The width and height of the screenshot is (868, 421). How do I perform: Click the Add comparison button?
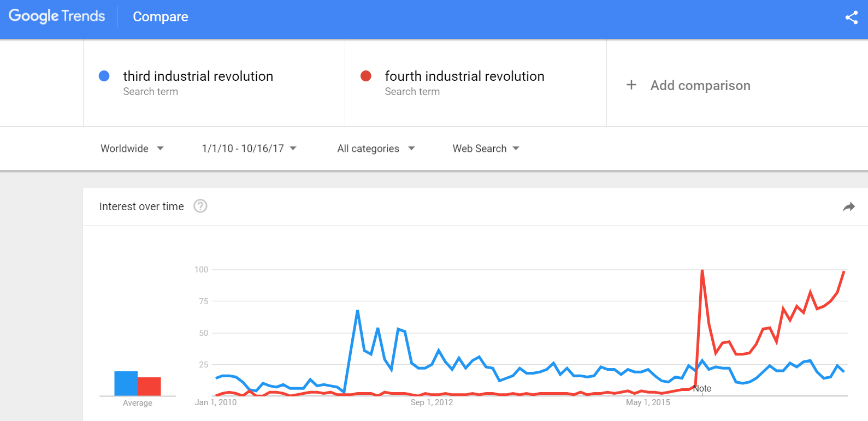pos(700,85)
